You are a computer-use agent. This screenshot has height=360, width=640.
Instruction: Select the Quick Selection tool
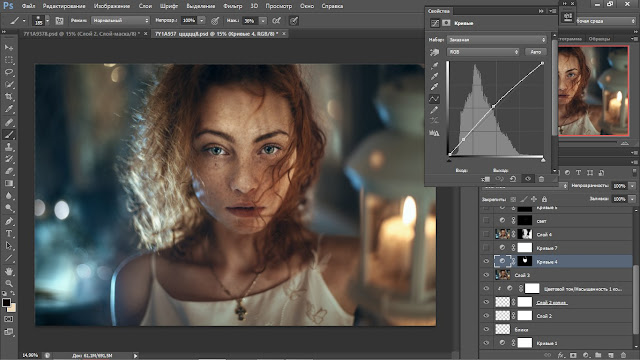[x=9, y=84]
